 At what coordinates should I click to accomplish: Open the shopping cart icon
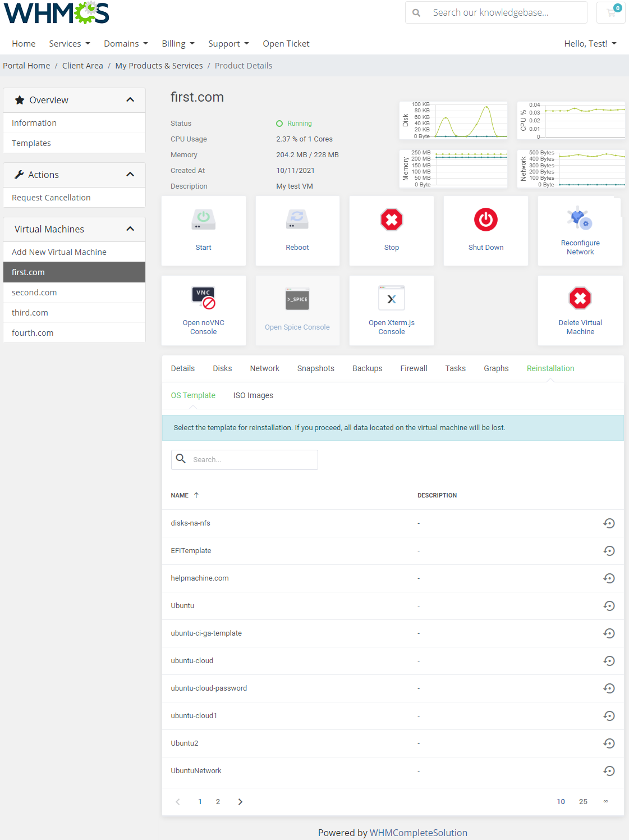pyautogui.click(x=612, y=12)
